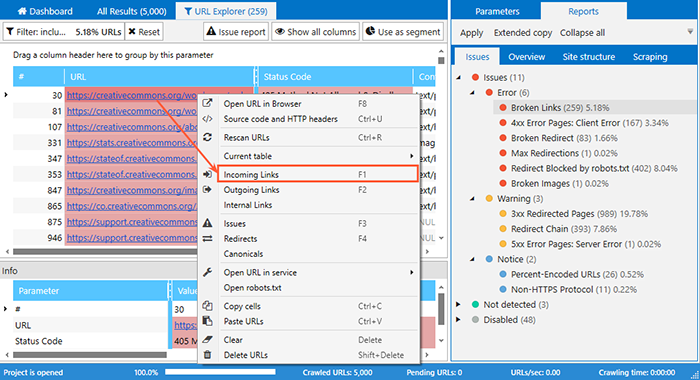
Task: Click the stats.creativecommons URL in row 331
Action: point(132,143)
